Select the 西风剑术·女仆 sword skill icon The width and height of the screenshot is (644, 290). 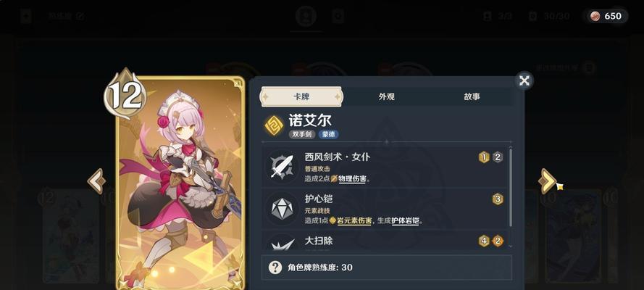282,166
